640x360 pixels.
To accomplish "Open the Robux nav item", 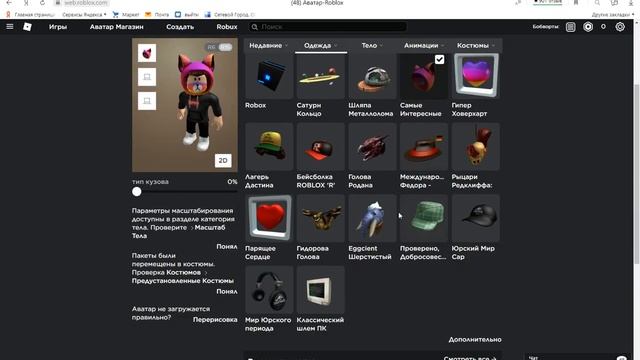I will 227,27.
